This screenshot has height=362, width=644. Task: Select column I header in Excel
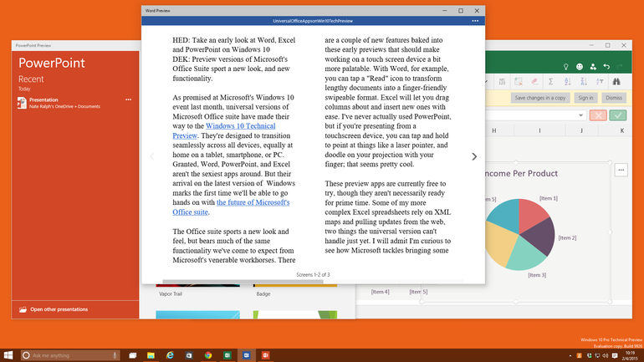[x=539, y=130]
